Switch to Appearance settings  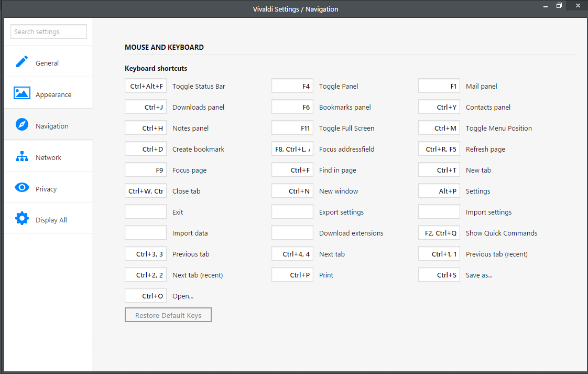point(53,94)
